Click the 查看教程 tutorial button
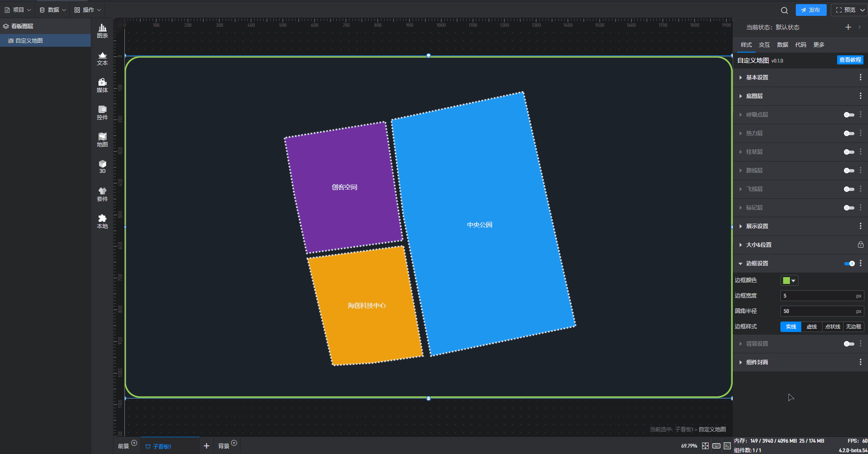This screenshot has width=868, height=454. 850,60
